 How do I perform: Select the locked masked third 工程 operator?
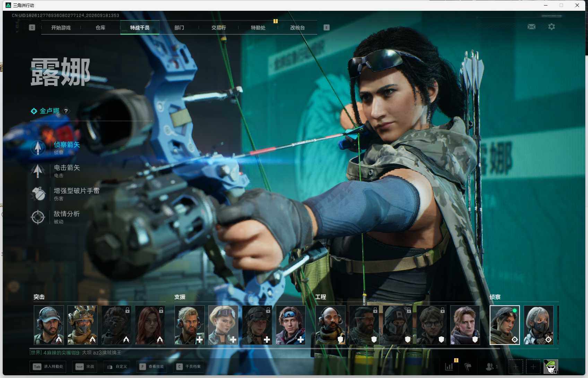tap(398, 325)
